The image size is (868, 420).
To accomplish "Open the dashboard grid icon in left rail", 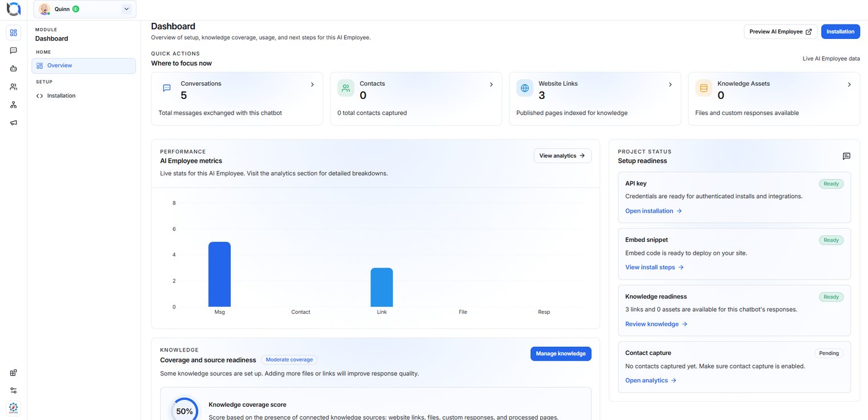I will 14,33.
